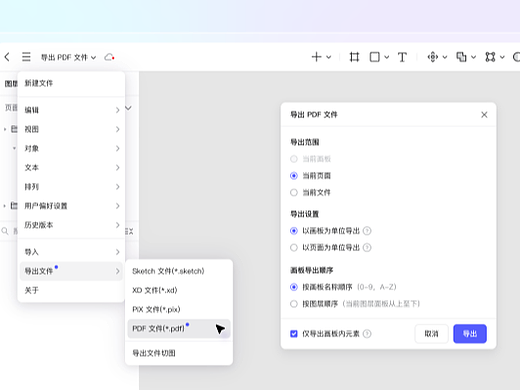Click the filter icon beside layer search
Image resolution: width=520 pixels, height=390 pixels.
coord(129,231)
